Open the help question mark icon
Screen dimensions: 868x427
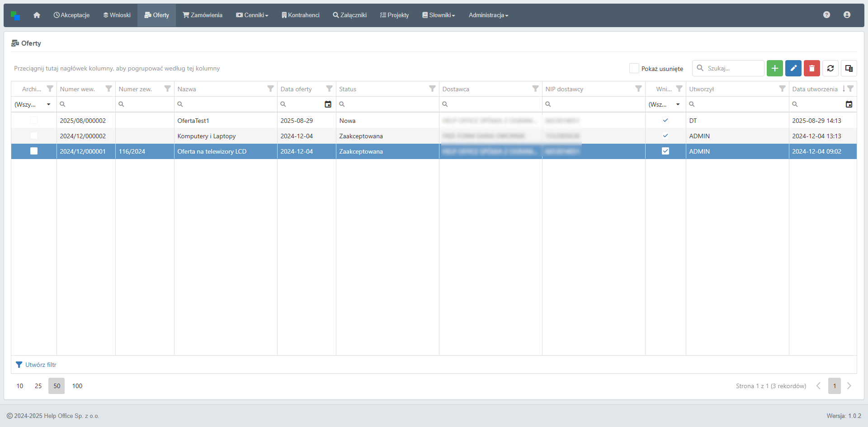[826, 15]
